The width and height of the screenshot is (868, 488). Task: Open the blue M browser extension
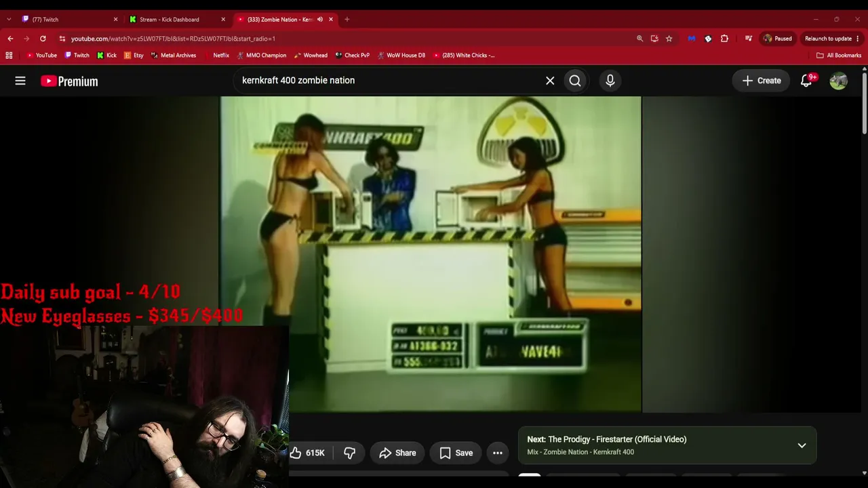coord(692,39)
